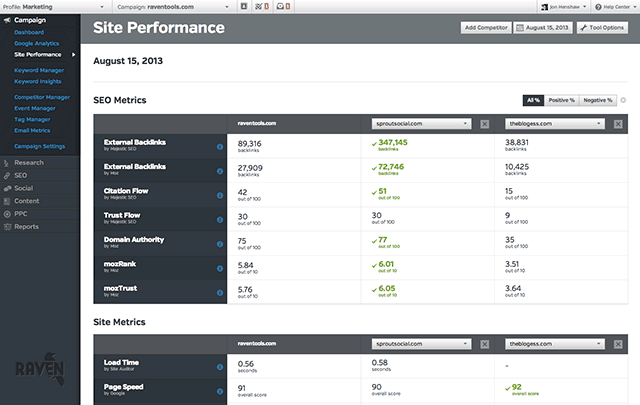Show info for External Backlinks by Majestic SEO

click(x=220, y=147)
